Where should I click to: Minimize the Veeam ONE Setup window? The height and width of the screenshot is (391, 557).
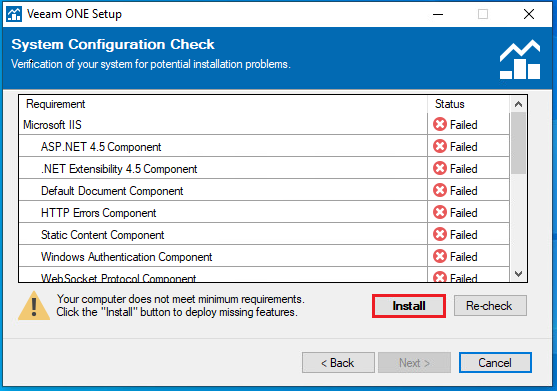coord(438,14)
